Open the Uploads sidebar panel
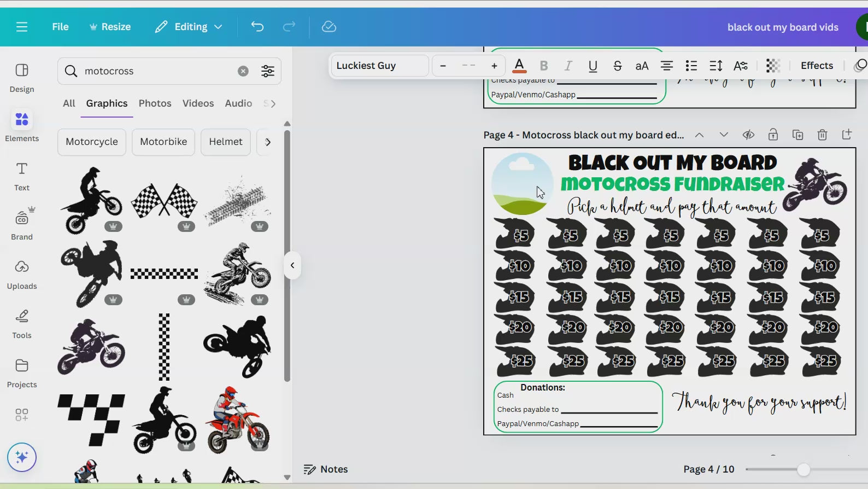The height and width of the screenshot is (489, 868). 22,273
